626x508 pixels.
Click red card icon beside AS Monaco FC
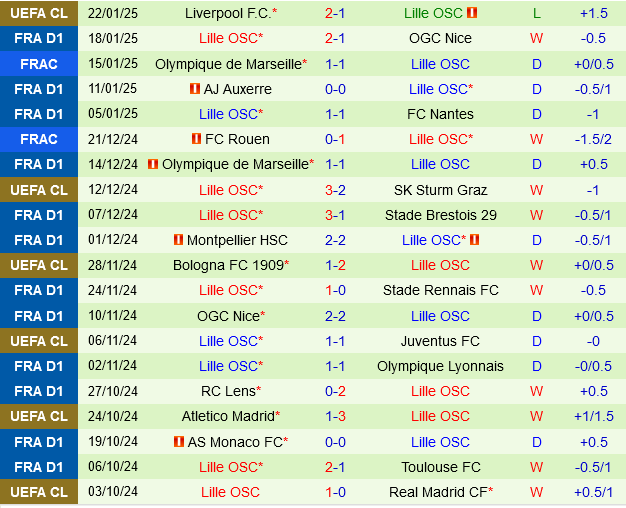(x=178, y=442)
